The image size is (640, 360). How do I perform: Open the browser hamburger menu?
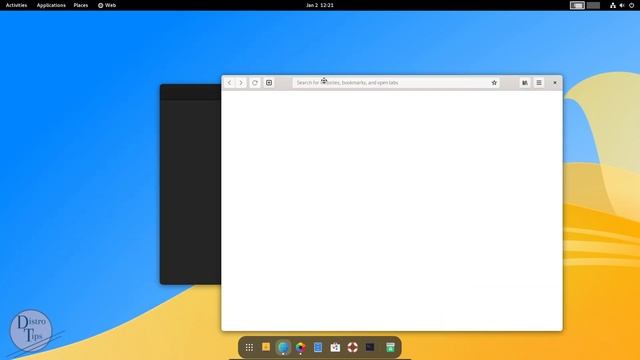(539, 83)
